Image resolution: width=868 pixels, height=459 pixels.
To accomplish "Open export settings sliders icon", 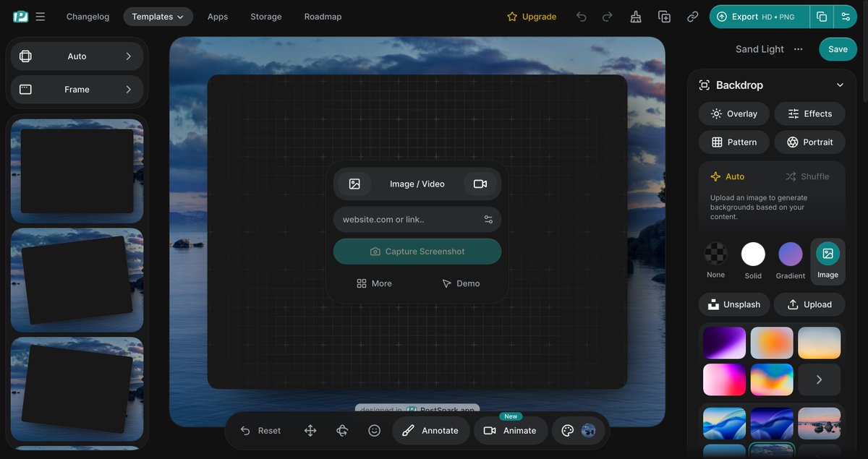I will (x=846, y=17).
